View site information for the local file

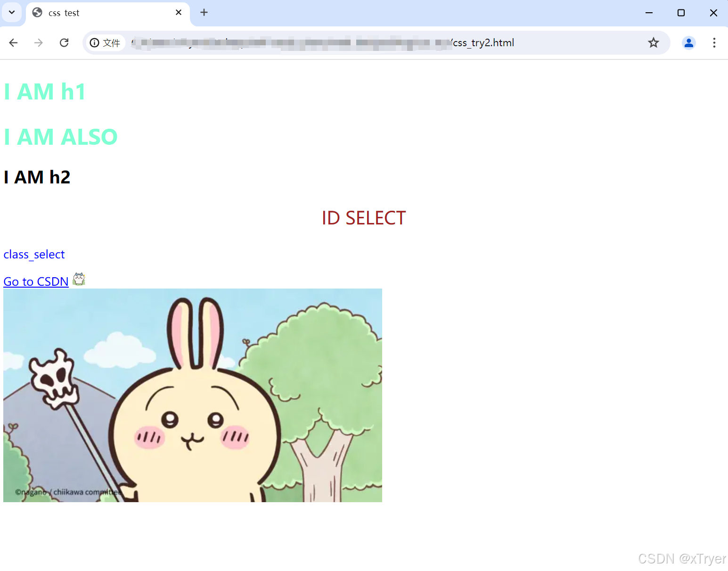click(105, 43)
